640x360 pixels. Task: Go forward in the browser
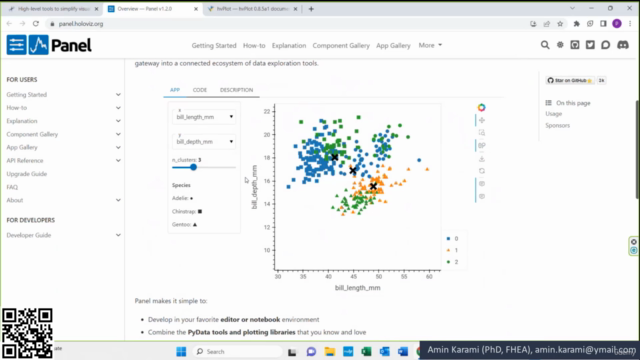[22, 24]
